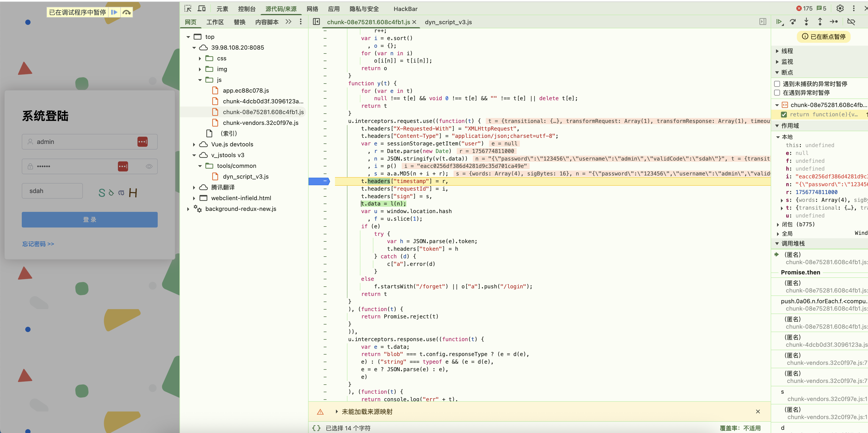Toggle device toolbar emulation icon
This screenshot has width=868, height=433.
(x=201, y=8)
